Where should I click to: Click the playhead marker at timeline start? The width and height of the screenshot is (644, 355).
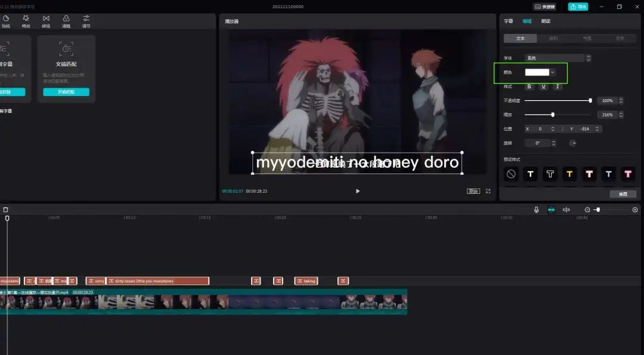(x=7, y=218)
